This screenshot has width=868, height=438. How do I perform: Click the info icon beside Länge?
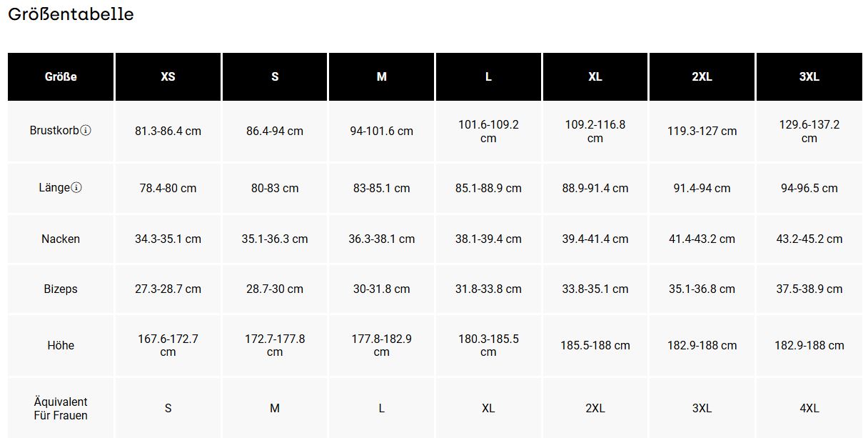tap(76, 188)
